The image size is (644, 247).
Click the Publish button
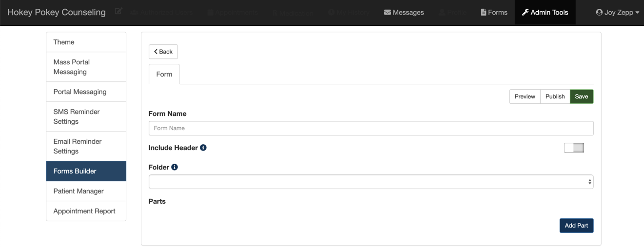555,96
